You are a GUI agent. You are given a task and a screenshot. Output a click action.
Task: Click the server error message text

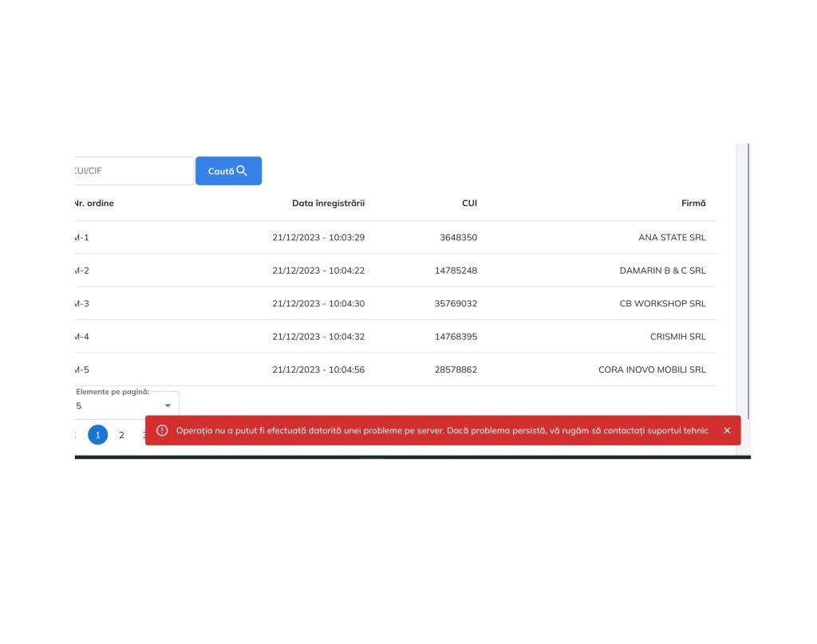[442, 430]
